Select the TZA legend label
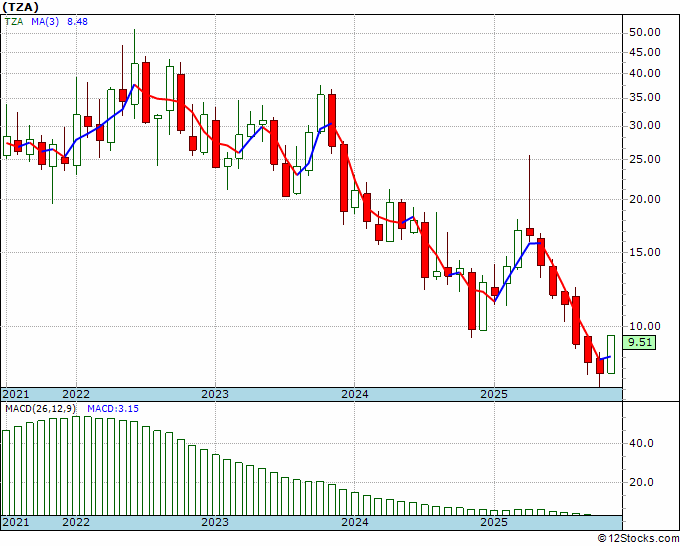 click(14, 21)
